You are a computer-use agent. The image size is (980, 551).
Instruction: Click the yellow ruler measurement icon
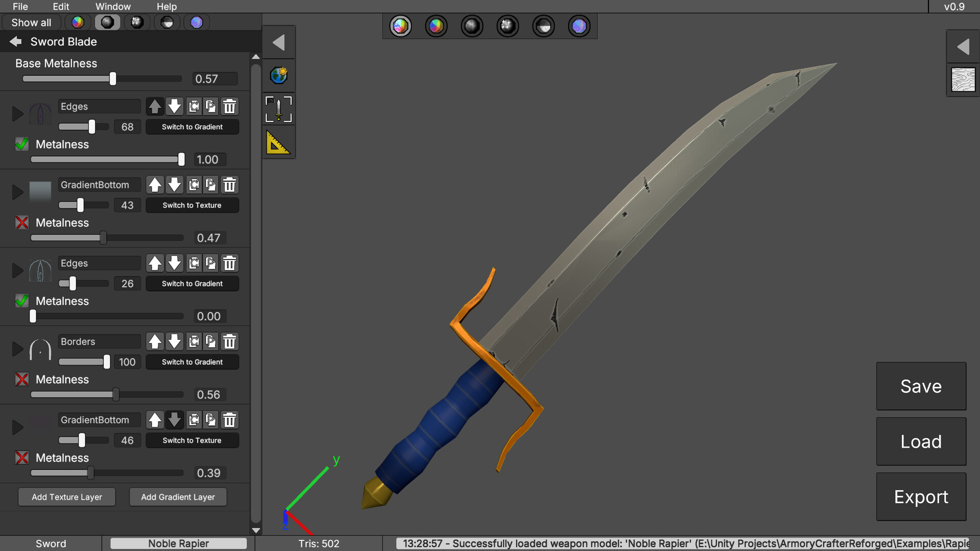click(x=278, y=142)
